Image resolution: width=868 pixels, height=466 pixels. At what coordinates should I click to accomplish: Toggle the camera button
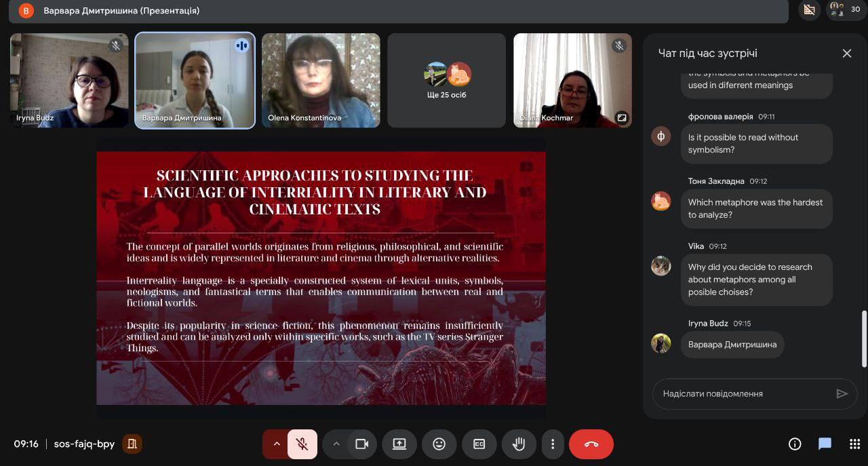tap(362, 444)
